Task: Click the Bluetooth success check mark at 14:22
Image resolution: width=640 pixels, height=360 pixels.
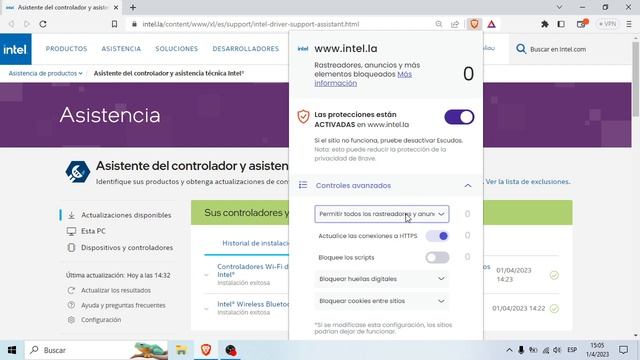Action: (x=554, y=309)
